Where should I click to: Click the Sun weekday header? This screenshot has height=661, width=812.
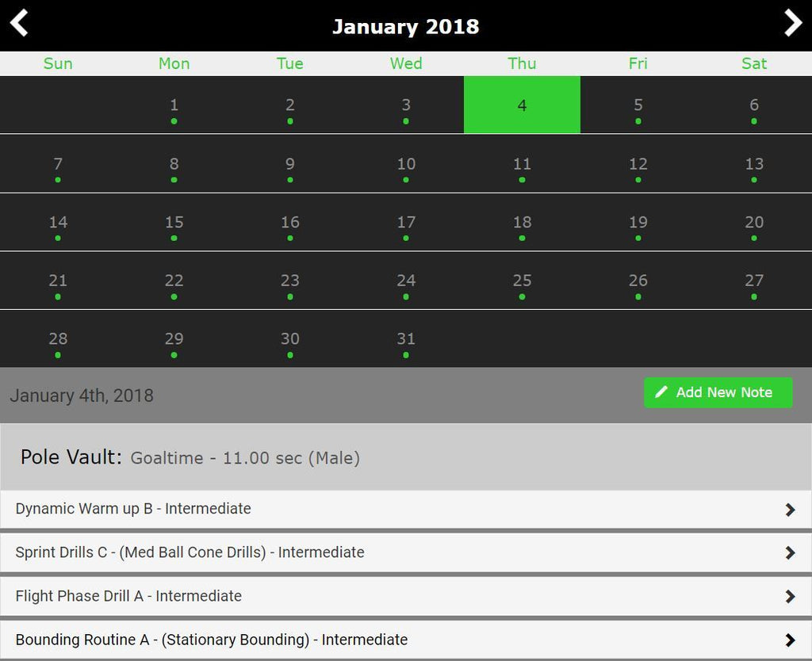(x=58, y=63)
